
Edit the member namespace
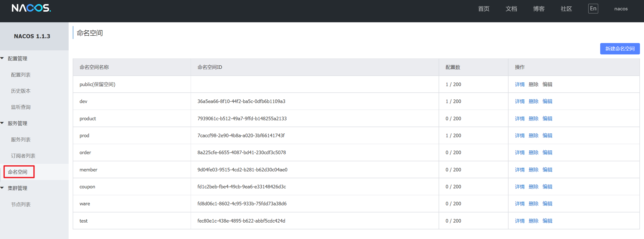(548, 170)
